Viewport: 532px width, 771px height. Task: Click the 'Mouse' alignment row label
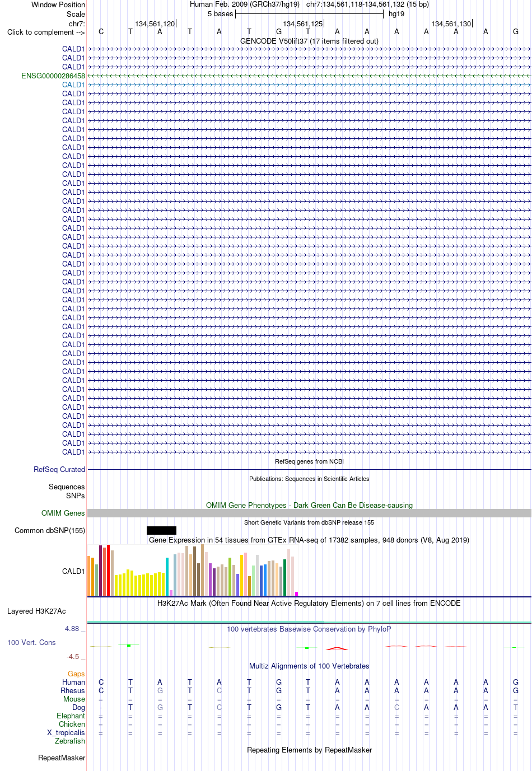[74, 699]
